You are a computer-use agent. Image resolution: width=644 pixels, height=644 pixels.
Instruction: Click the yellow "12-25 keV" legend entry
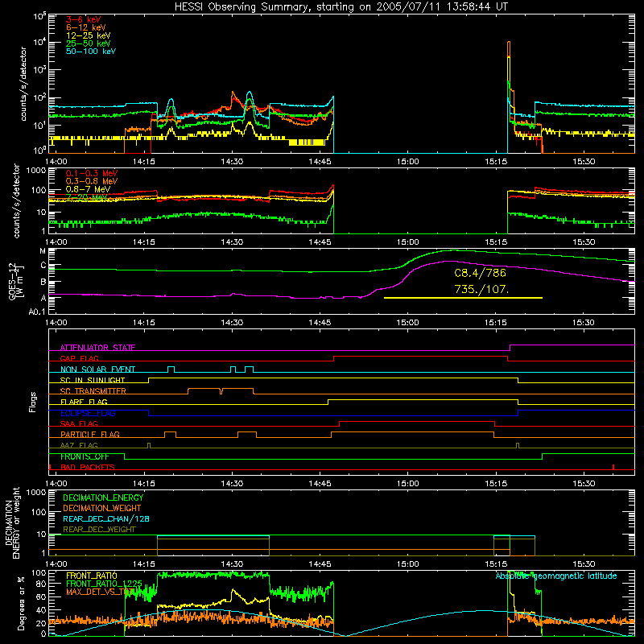[89, 35]
